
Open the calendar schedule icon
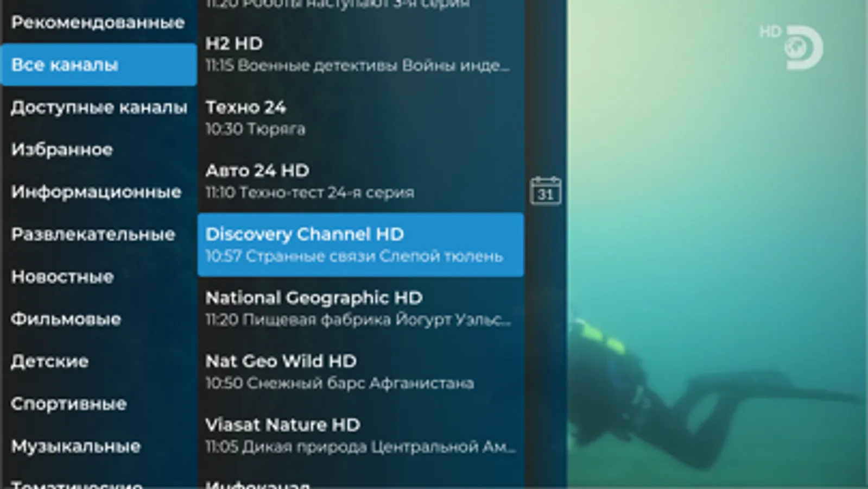point(545,190)
